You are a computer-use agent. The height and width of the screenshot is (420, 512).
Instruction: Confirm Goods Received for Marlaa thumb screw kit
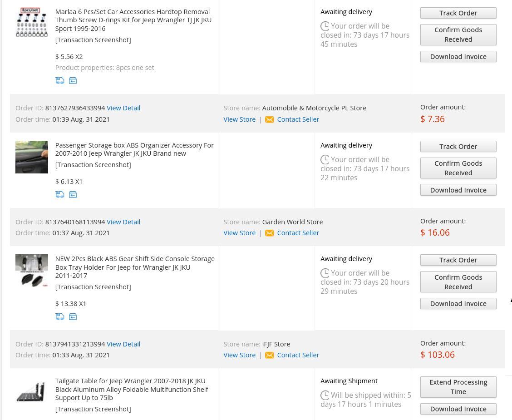458,35
